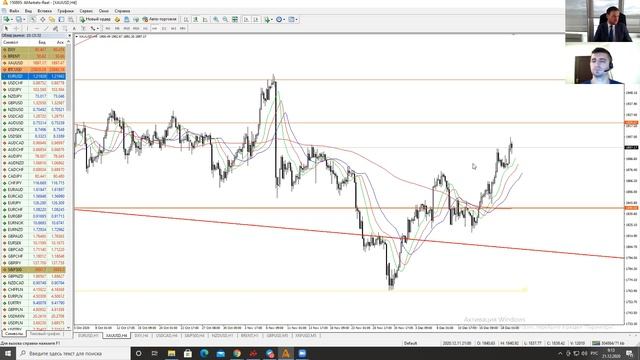Open Microsoft Edge from the taskbar
The width and height of the screenshot is (640, 360).
click(204, 353)
